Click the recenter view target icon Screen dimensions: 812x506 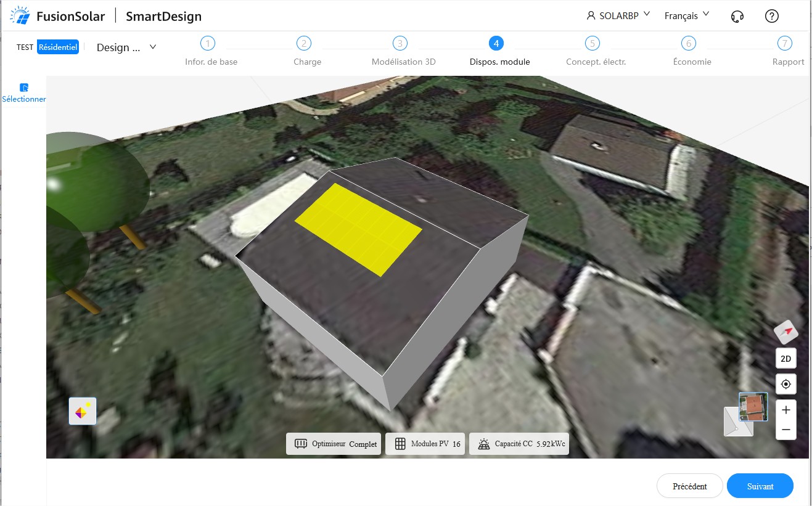click(786, 384)
